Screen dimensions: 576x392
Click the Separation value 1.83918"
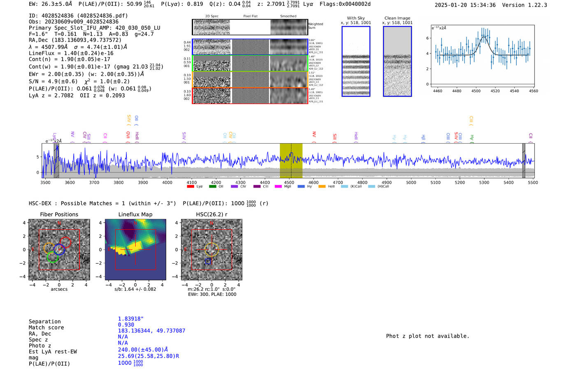(x=131, y=319)
